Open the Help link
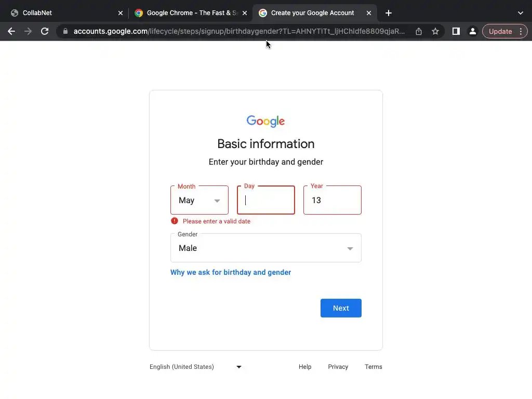This screenshot has width=532, height=399. pyautogui.click(x=305, y=367)
